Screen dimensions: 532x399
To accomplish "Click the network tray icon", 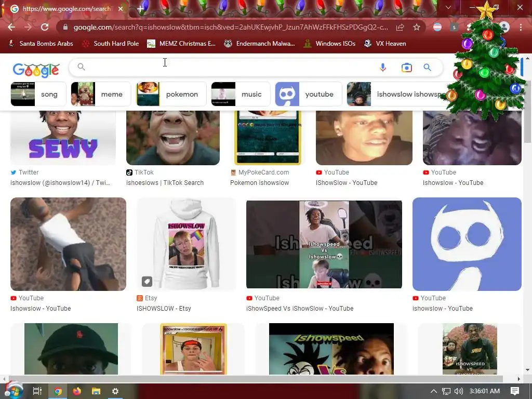I will tap(446, 391).
